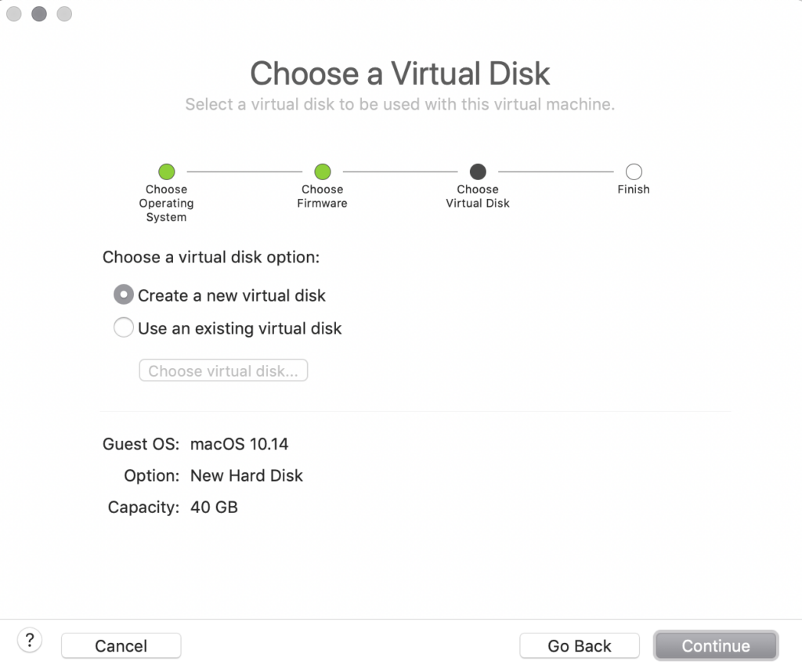
Task: Click Continue to proceed to the next step
Action: [x=715, y=645]
